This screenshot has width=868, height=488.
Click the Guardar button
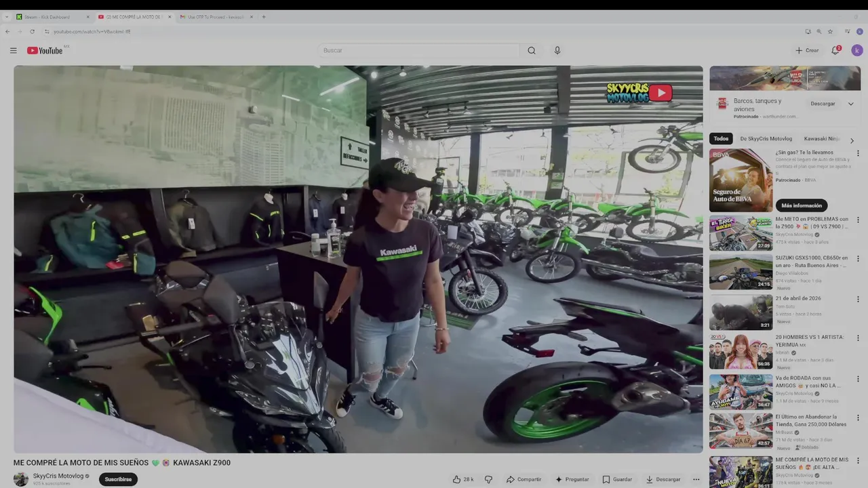pyautogui.click(x=617, y=479)
